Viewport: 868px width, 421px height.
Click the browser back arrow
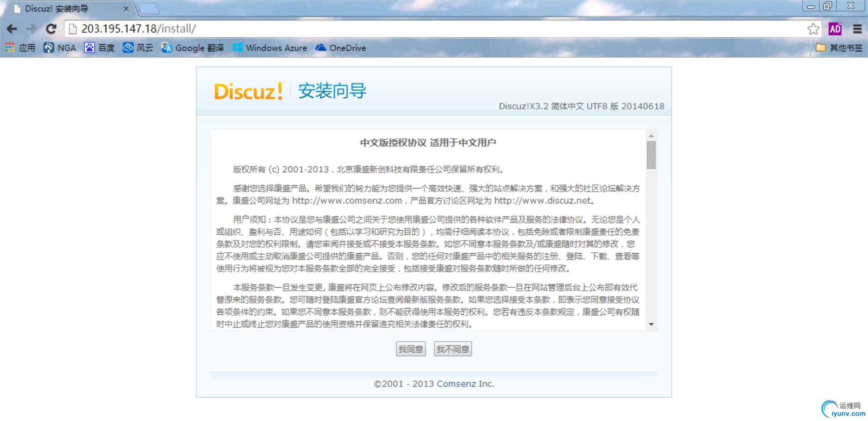[12, 29]
